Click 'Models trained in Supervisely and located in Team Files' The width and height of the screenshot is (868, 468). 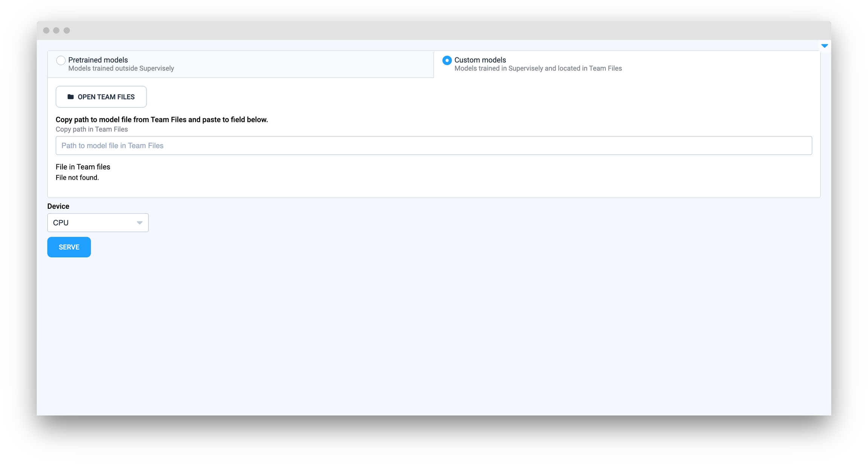point(538,68)
